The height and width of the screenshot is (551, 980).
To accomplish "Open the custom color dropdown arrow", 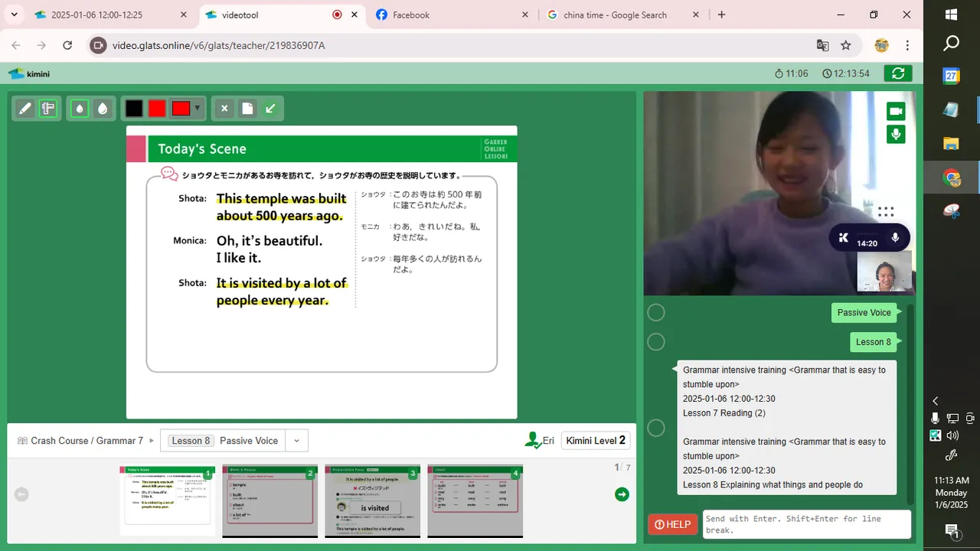I will tap(198, 108).
